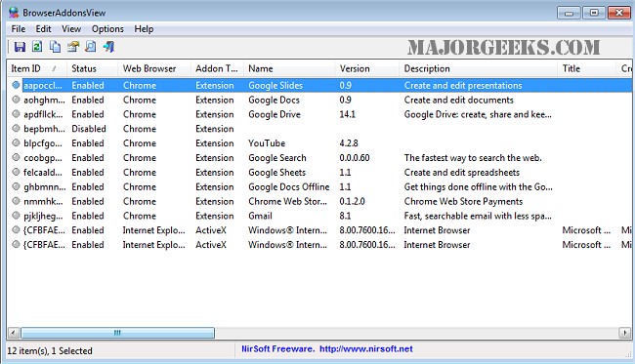Open the Options menu
Screen dimensions: 635x364
pos(107,29)
